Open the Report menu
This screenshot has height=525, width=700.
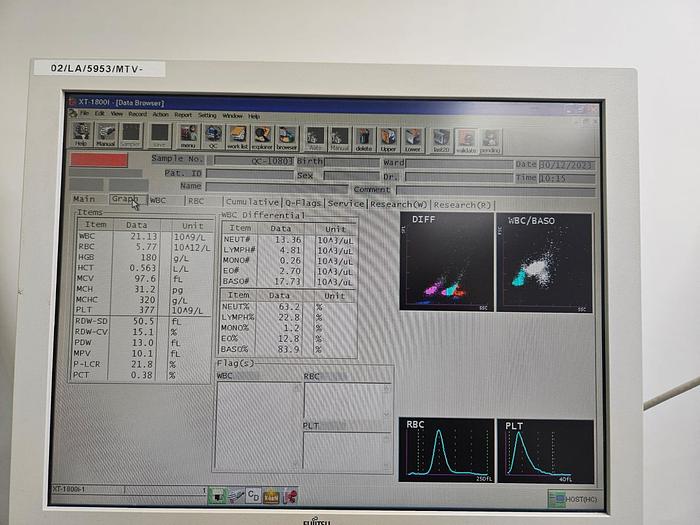183,115
